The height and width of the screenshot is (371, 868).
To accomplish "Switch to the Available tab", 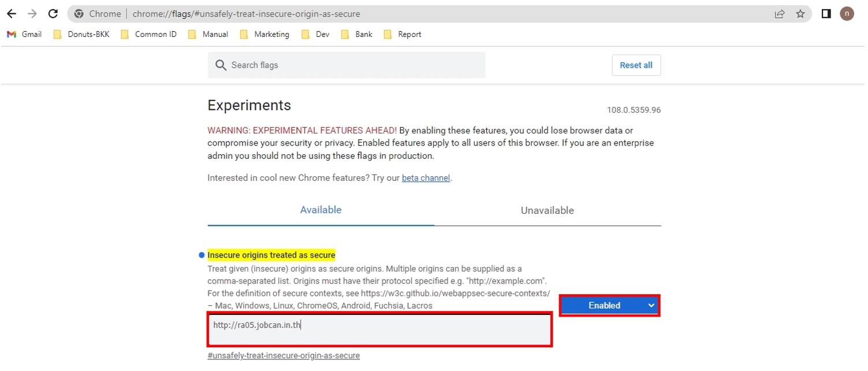I will pyautogui.click(x=321, y=210).
